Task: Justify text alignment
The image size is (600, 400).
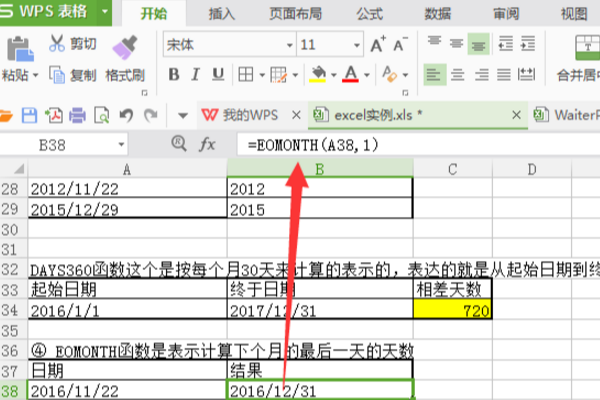Action: (x=504, y=74)
